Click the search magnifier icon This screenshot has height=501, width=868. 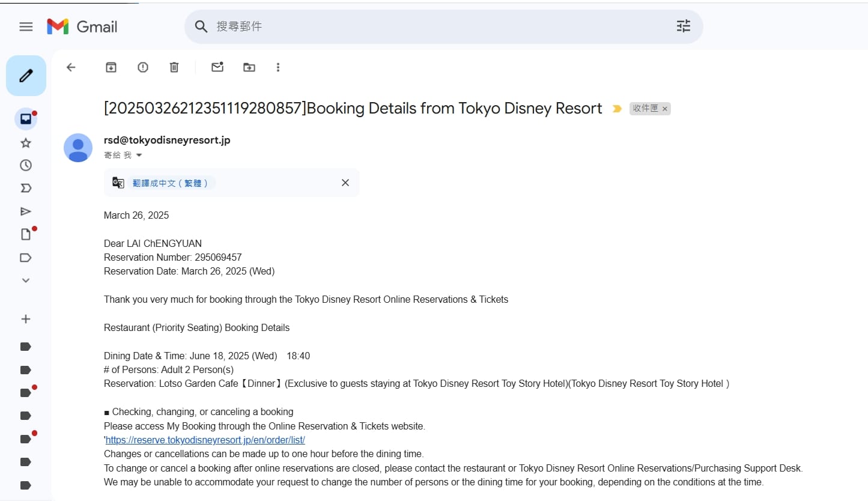tap(201, 26)
